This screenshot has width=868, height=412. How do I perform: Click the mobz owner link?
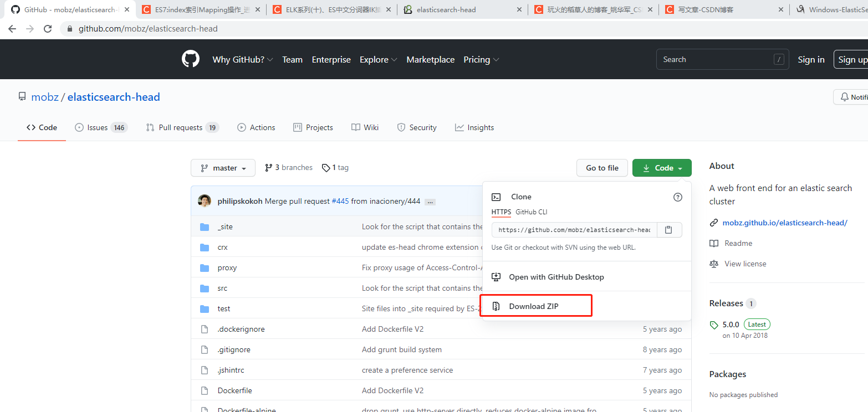(x=45, y=97)
